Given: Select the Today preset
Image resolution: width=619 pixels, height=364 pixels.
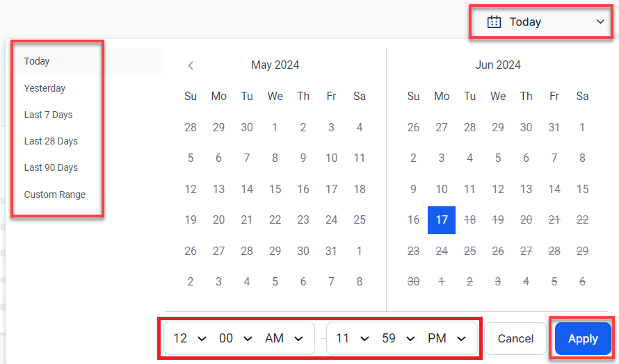Looking at the screenshot, I should click(37, 61).
